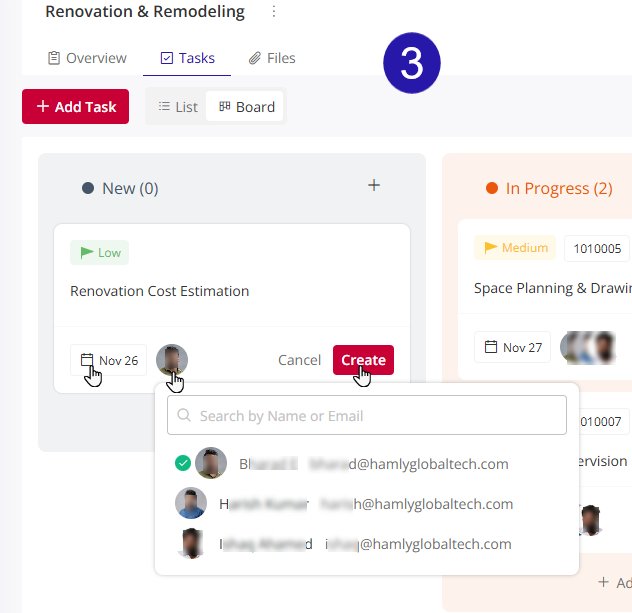Click the Nov 27 date on Space Planning card
The height and width of the screenshot is (613, 632).
[513, 347]
